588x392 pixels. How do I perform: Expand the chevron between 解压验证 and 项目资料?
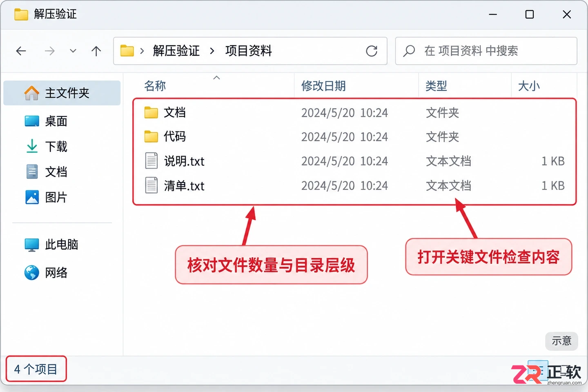coord(212,51)
